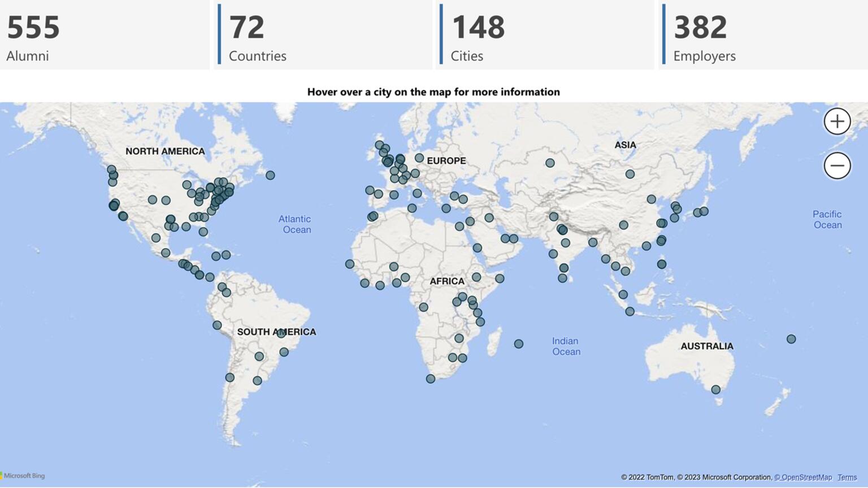Click the easternmost marker over Japan
This screenshot has width=868, height=488.
(x=704, y=211)
